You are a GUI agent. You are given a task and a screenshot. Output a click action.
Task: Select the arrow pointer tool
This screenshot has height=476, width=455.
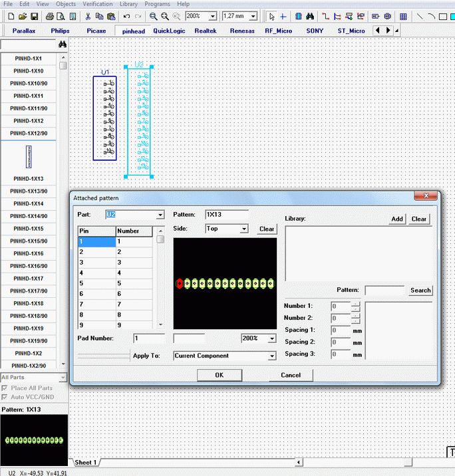pos(271,16)
